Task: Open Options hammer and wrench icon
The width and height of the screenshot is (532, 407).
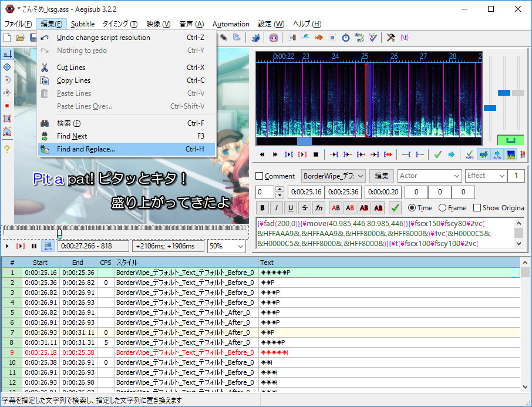Action: pyautogui.click(x=391, y=38)
